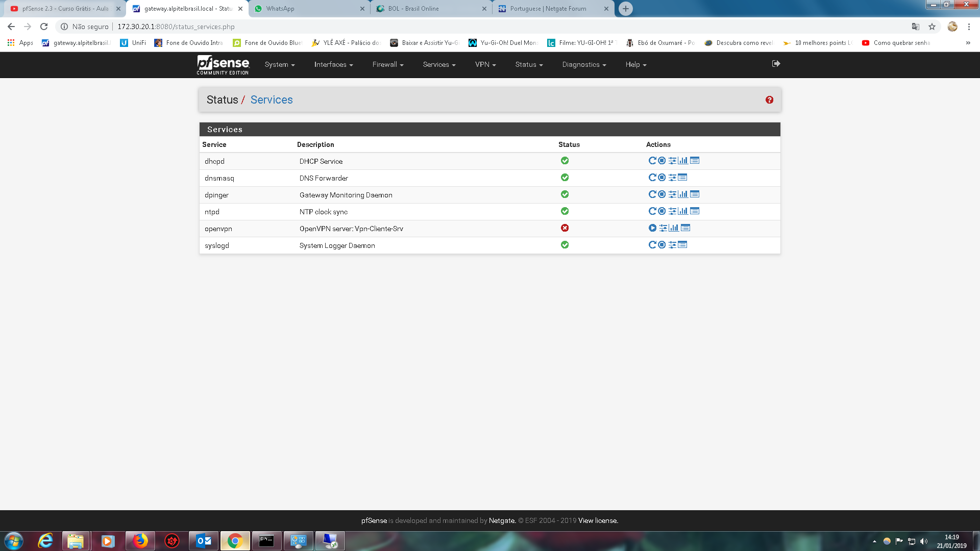View ntpd status graph icon
The width and height of the screenshot is (980, 551).
point(683,211)
